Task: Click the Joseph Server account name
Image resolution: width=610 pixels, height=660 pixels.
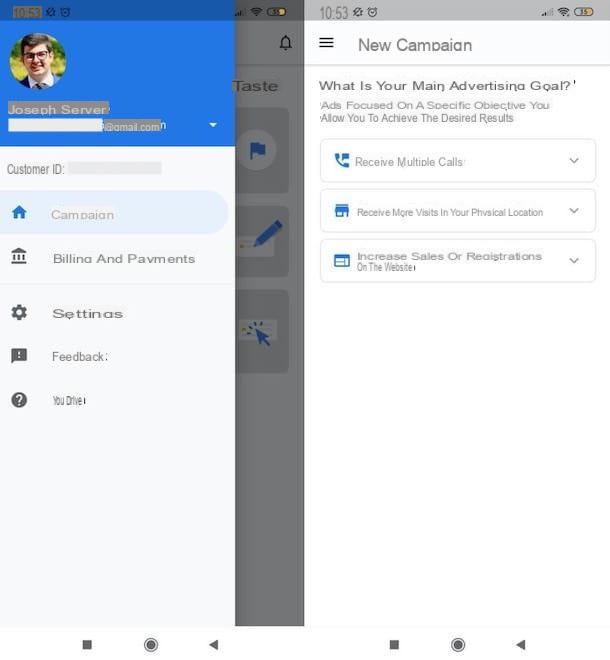Action: pos(59,109)
